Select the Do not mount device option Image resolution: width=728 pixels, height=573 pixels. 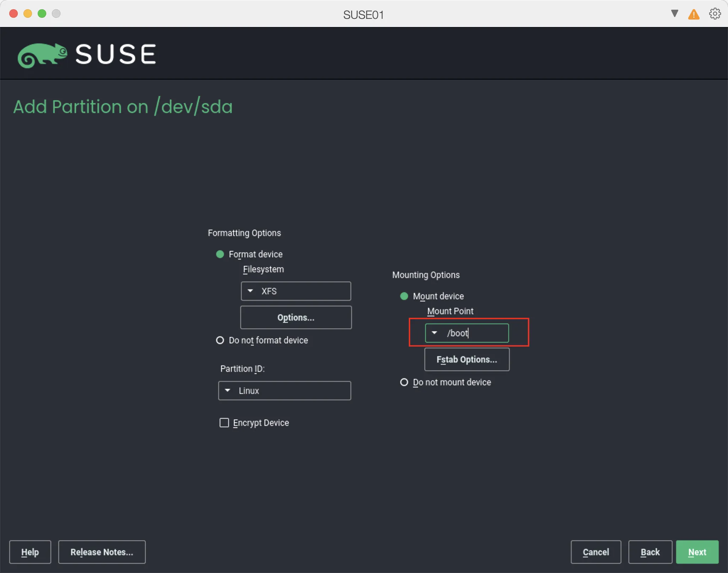(x=404, y=382)
